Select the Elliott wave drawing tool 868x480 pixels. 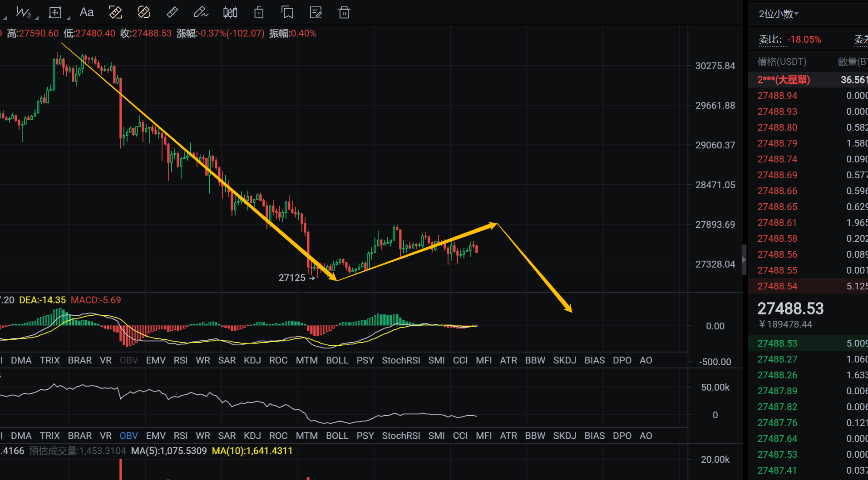pyautogui.click(x=23, y=12)
